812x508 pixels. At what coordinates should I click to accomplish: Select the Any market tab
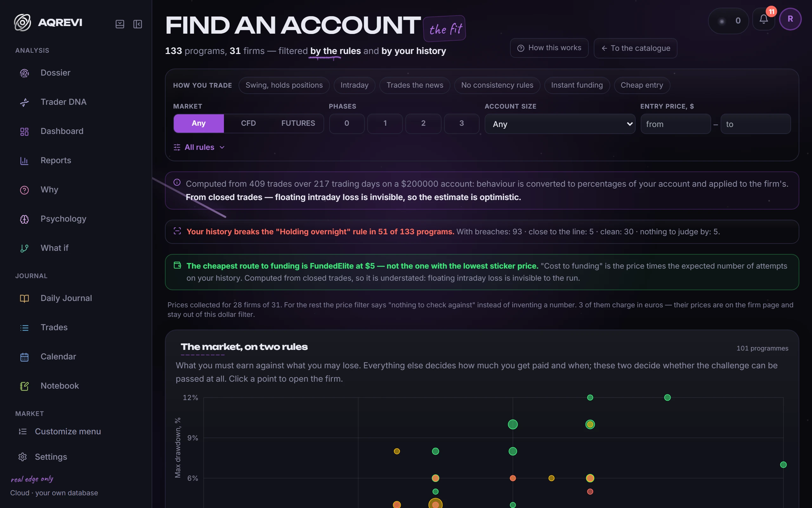click(x=199, y=123)
